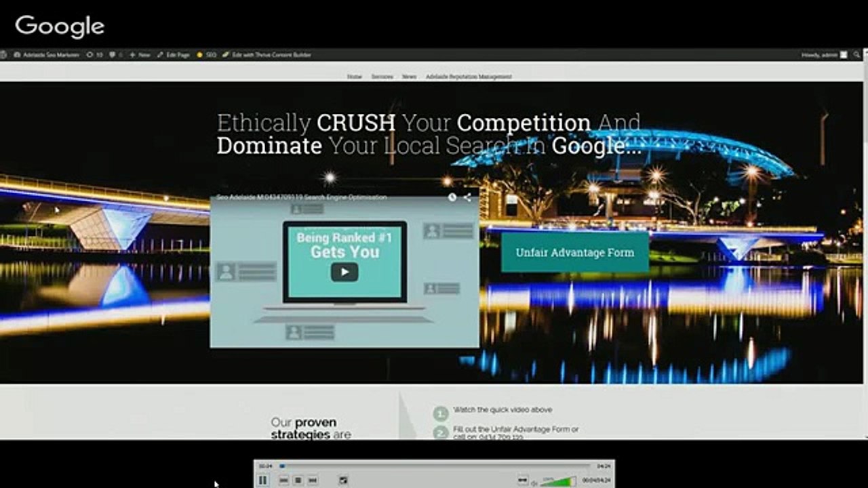Click Edit Page in the admin bar
Viewport: 868px width, 488px height.
(x=174, y=55)
